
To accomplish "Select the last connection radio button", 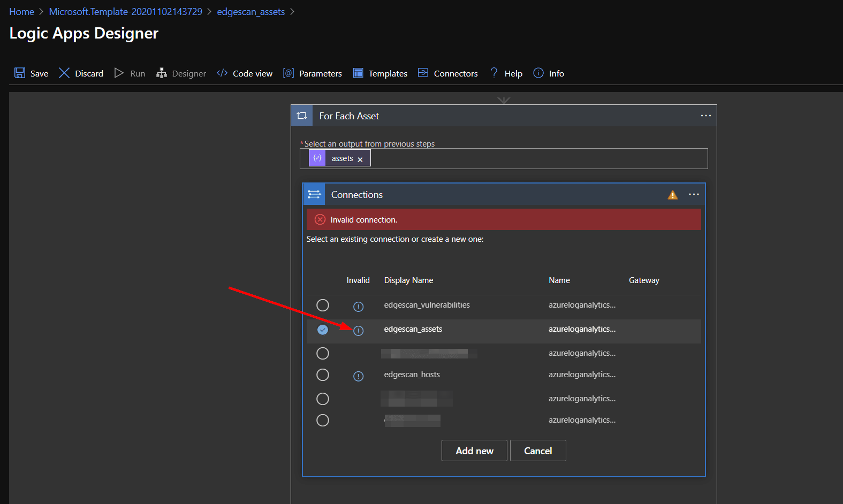I will click(x=323, y=420).
